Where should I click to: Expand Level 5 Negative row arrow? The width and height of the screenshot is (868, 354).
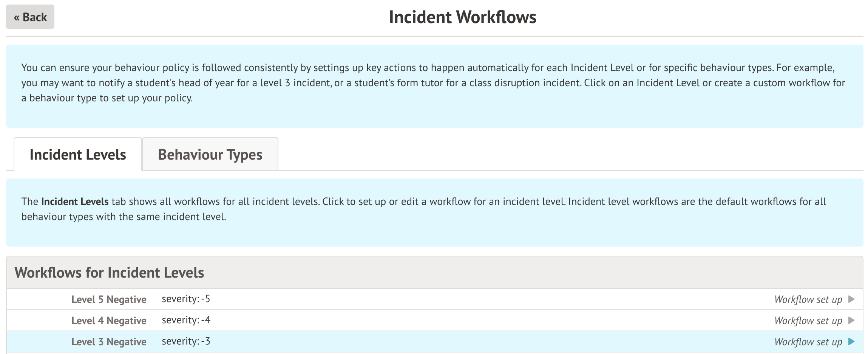(851, 299)
